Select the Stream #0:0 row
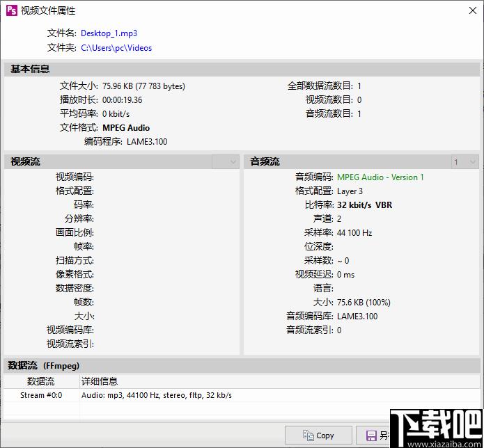Image resolution: width=484 pixels, height=448 pixels. [242, 395]
